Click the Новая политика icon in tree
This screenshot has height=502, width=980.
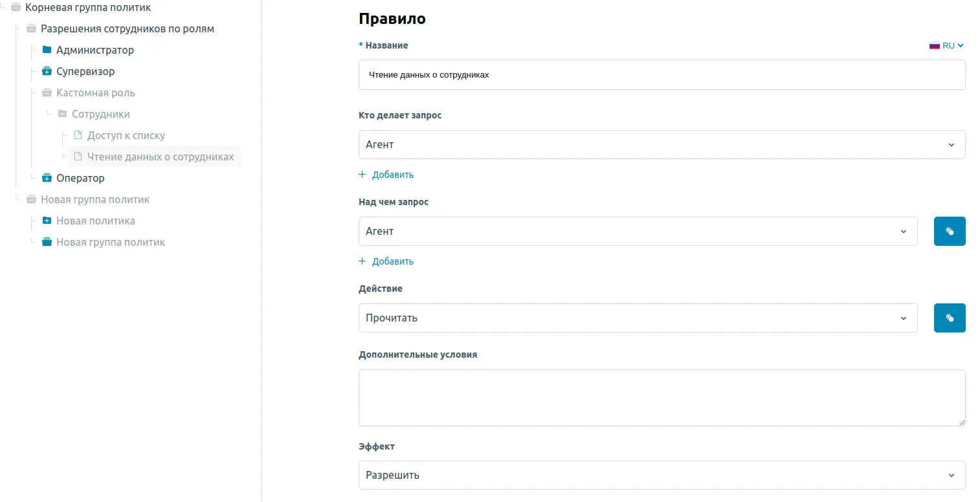47,221
